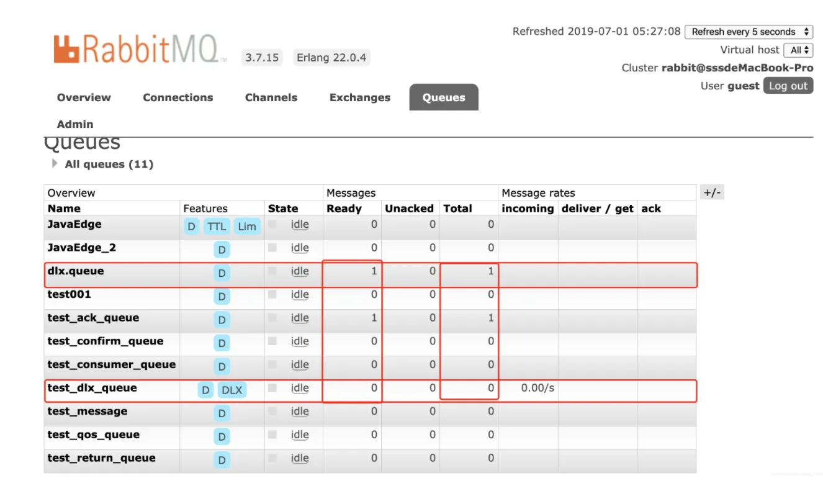Click the D badge on test_ack_queue row

[x=222, y=320]
